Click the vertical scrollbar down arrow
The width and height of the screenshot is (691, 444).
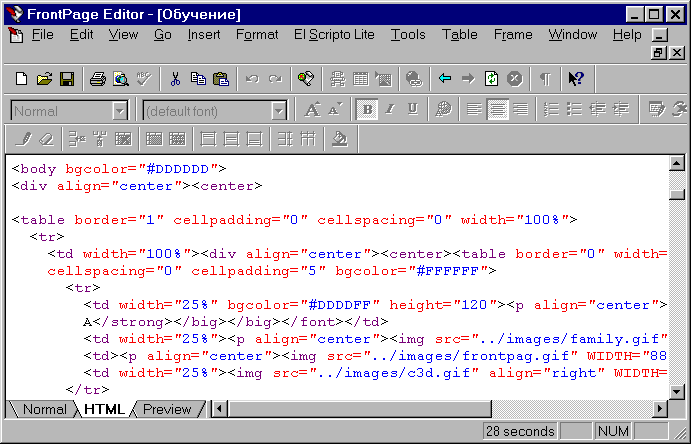tap(675, 390)
